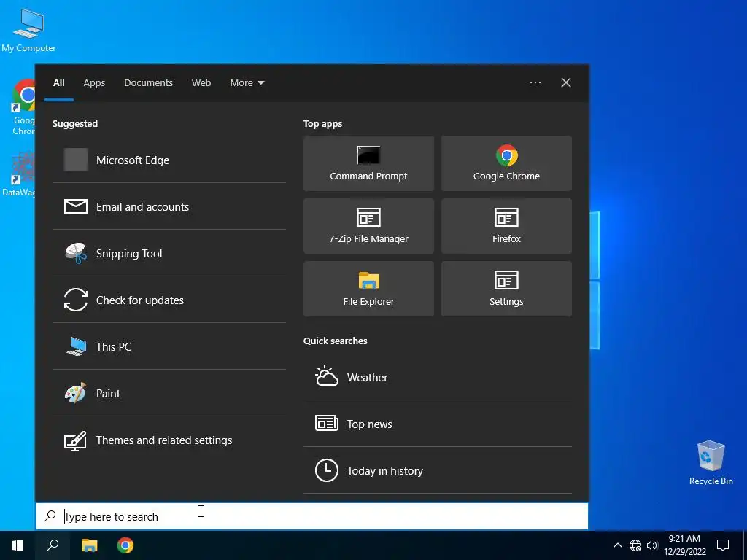Click the Top news newspaper icon
This screenshot has height=560, width=747.
327,423
